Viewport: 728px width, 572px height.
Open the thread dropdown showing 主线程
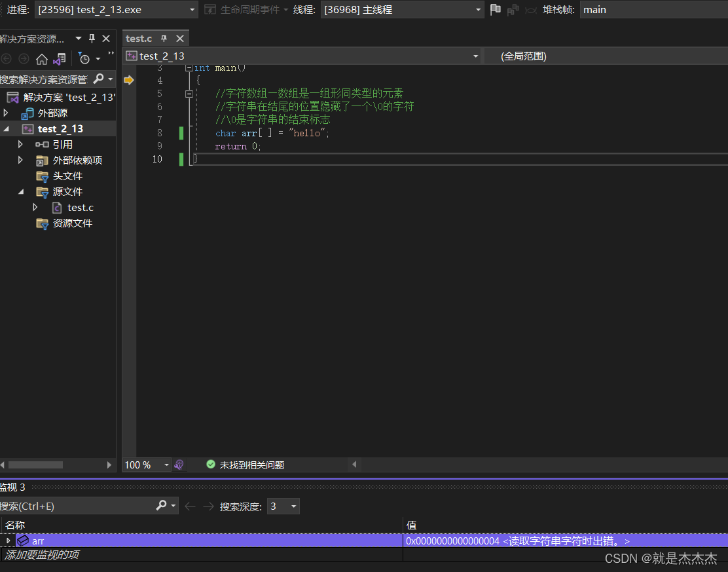pos(402,10)
